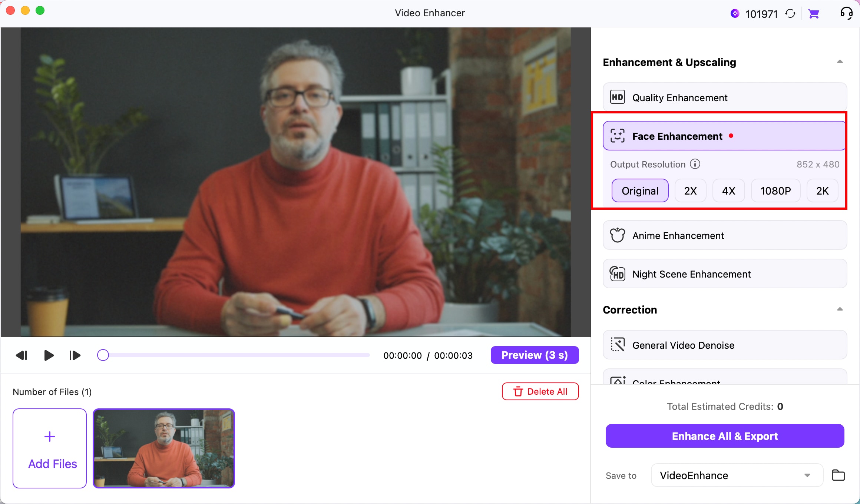Click the Night Scene Enhancement icon

pyautogui.click(x=618, y=274)
